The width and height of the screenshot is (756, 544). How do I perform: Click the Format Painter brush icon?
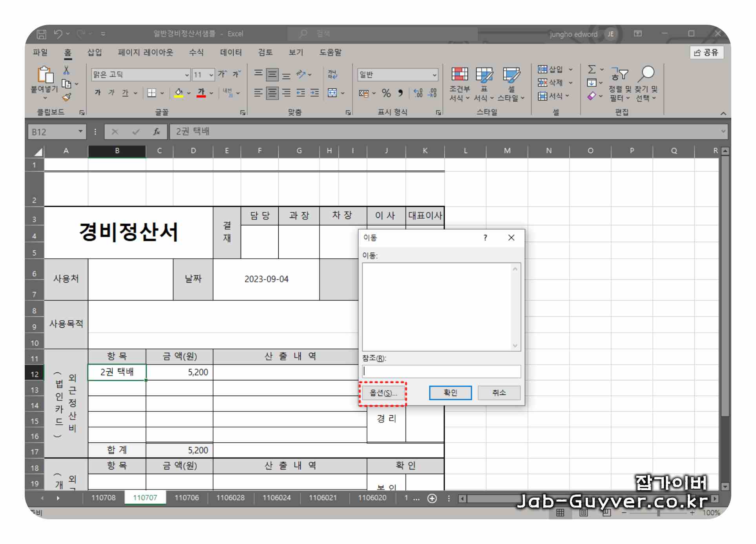[67, 97]
